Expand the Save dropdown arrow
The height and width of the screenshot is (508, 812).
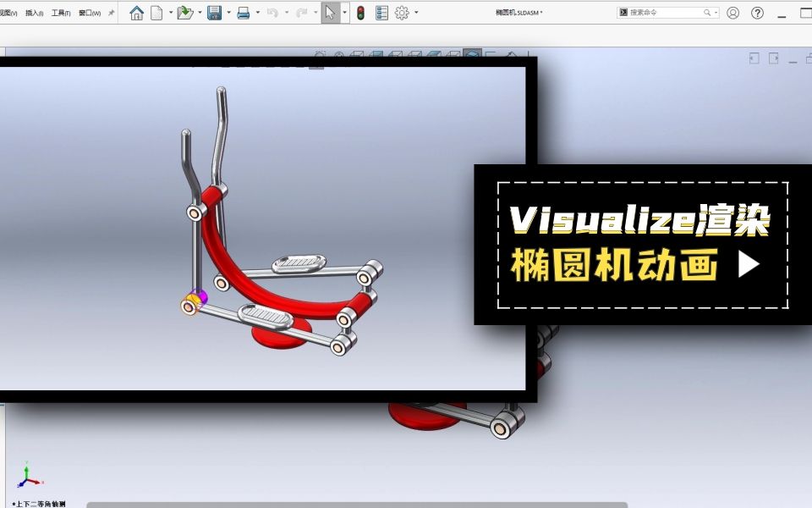click(228, 12)
